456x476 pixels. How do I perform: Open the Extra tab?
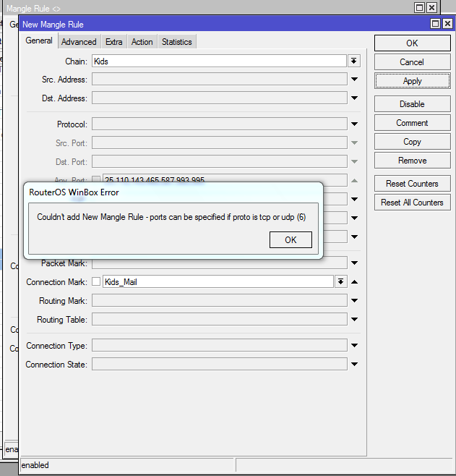coord(113,42)
